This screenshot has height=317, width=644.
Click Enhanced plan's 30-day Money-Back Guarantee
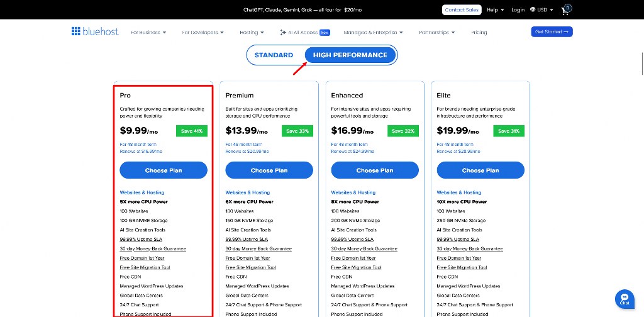(364, 248)
